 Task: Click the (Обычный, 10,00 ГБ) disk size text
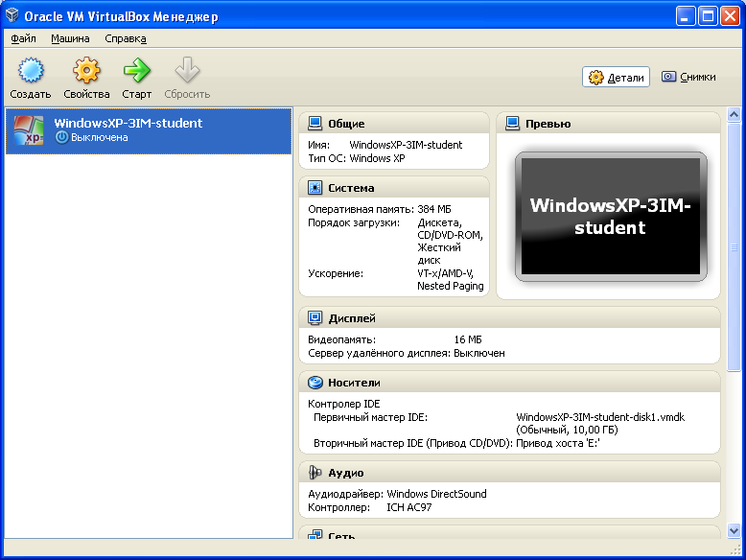(567, 431)
